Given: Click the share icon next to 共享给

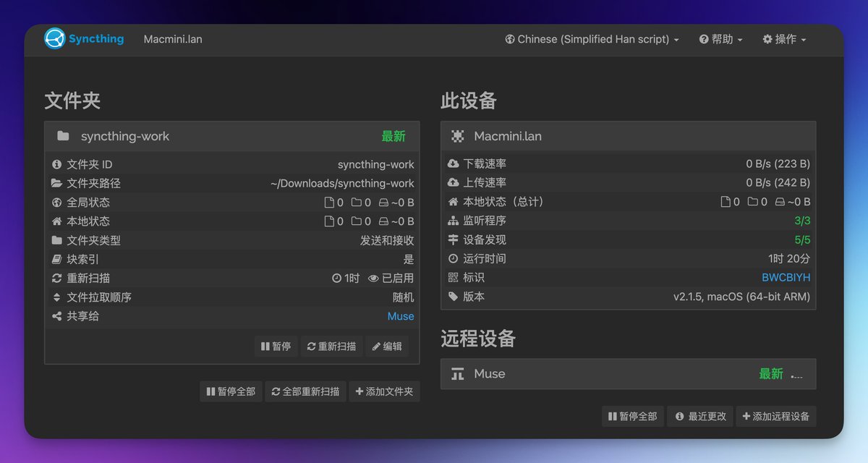Looking at the screenshot, I should (57, 316).
